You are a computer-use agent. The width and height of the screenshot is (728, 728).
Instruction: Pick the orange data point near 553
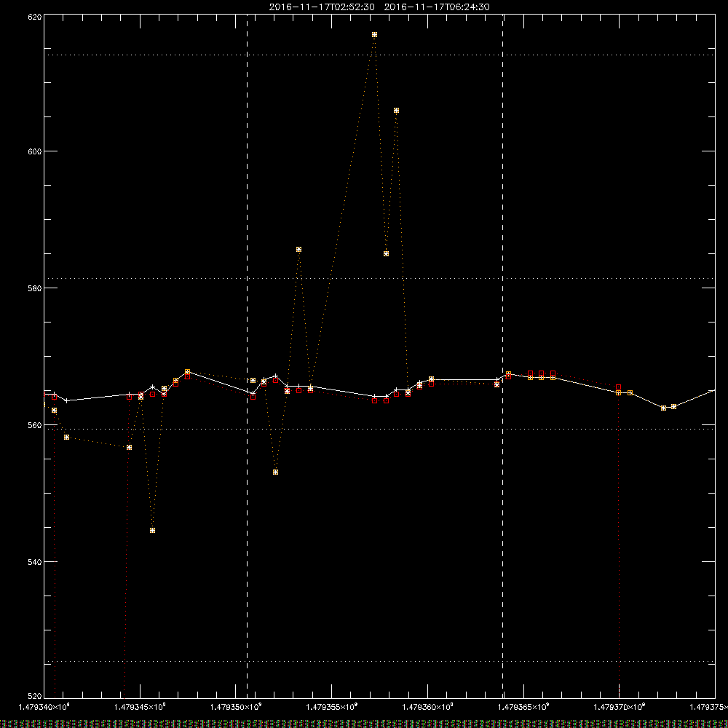[x=276, y=472]
